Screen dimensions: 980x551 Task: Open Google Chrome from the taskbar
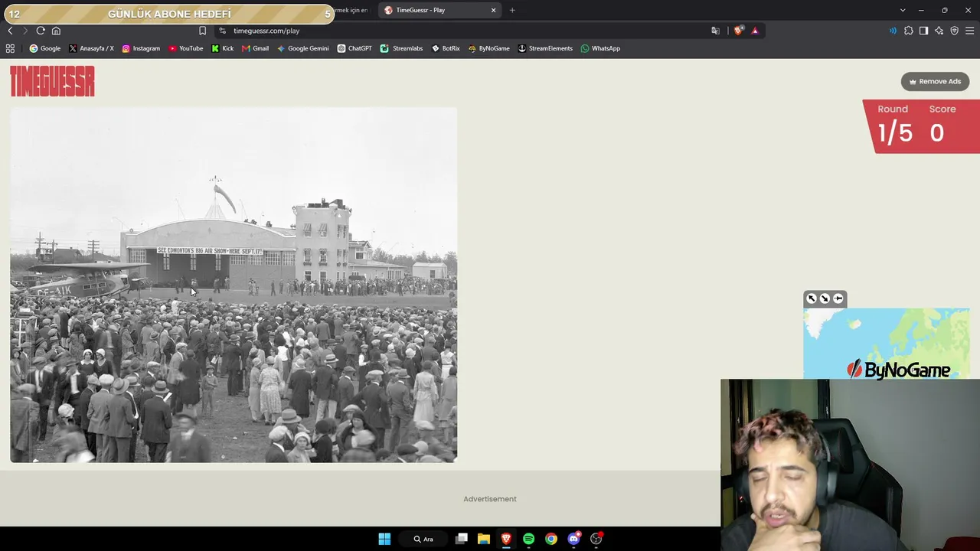click(551, 539)
